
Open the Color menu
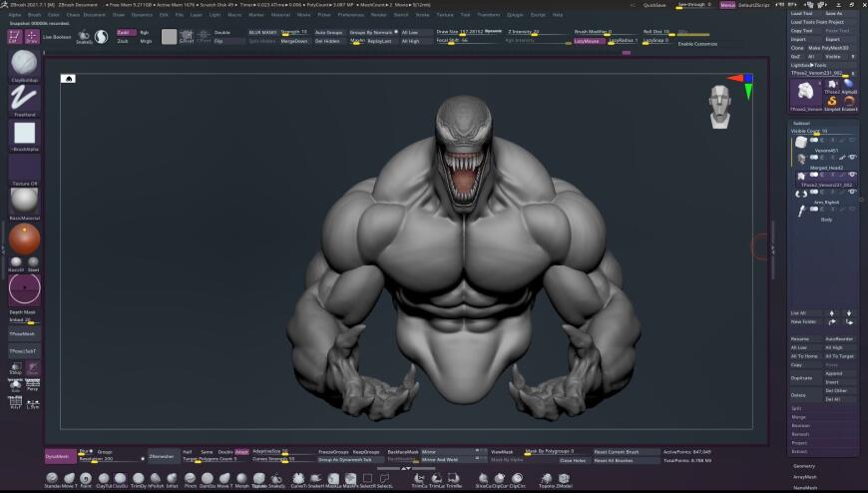pos(54,15)
